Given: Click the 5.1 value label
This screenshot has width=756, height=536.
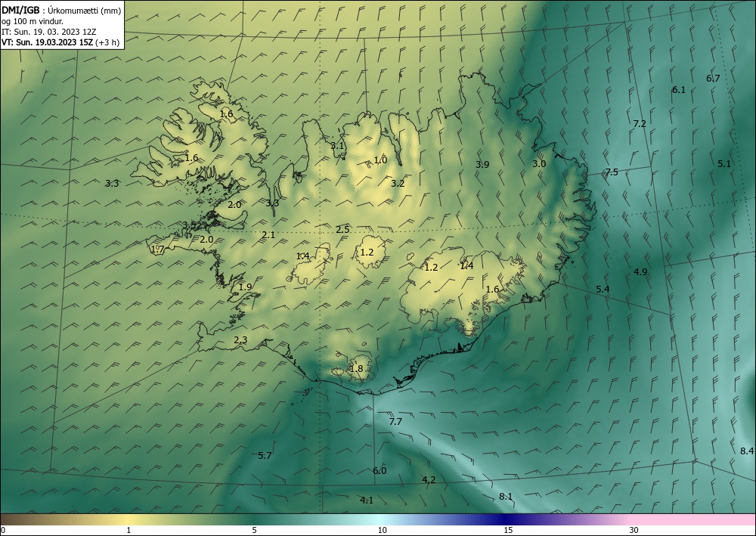Looking at the screenshot, I should tap(724, 164).
